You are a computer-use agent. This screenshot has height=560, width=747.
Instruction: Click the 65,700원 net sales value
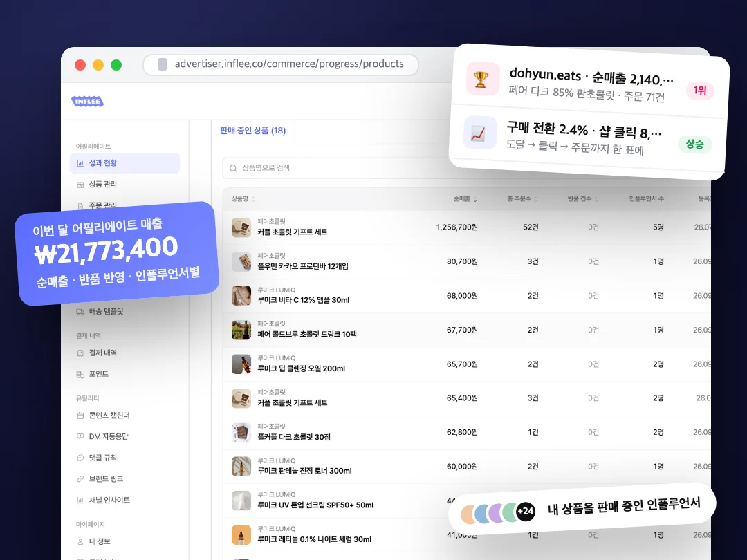click(x=462, y=364)
